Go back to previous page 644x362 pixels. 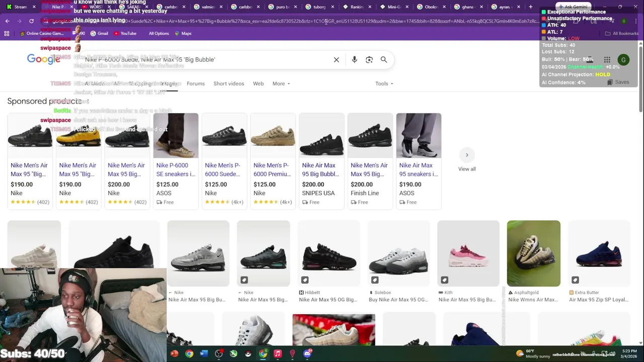[x=7, y=21]
